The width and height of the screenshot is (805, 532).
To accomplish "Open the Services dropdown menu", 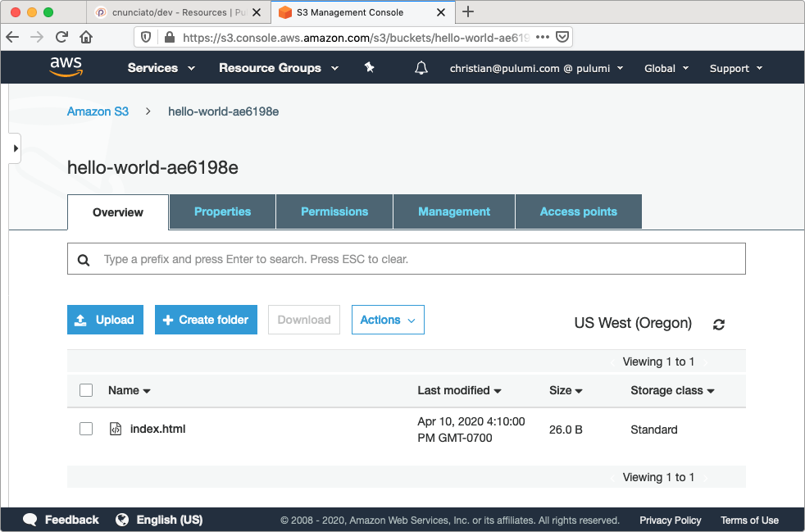I will 161,68.
